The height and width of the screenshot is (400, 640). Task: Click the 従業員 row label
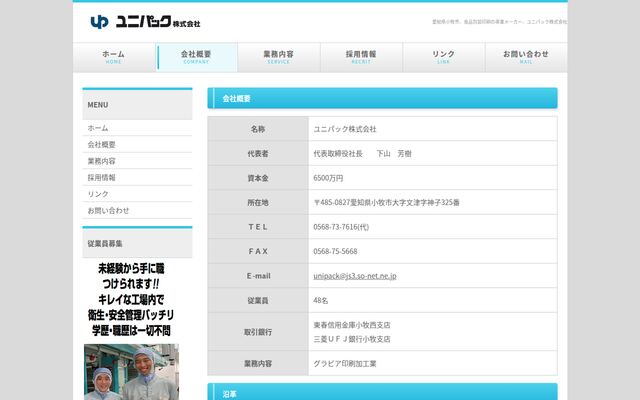[258, 300]
